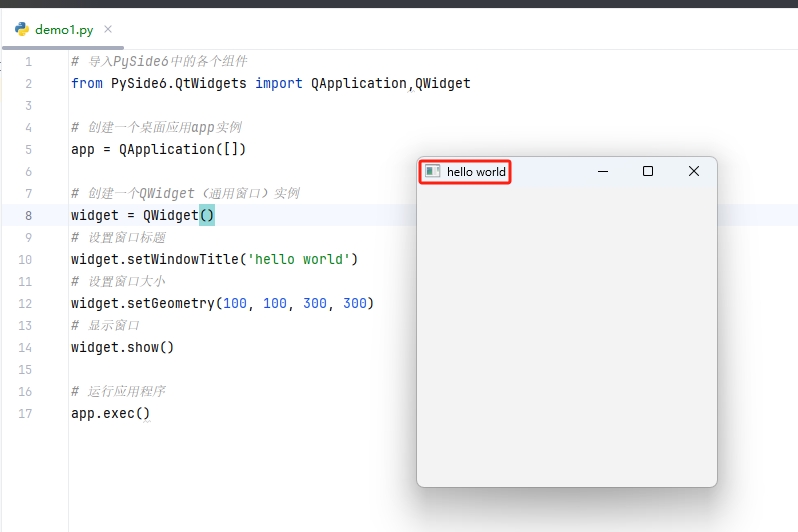Viewport: 798px width, 532px height.
Task: Click line number 8 in the gutter
Action: [x=28, y=216]
